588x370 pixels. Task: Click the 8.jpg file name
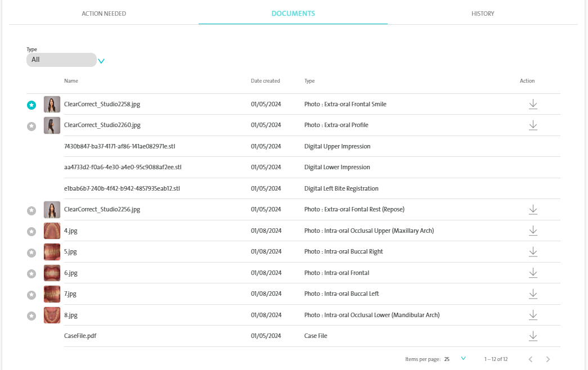[70, 315]
